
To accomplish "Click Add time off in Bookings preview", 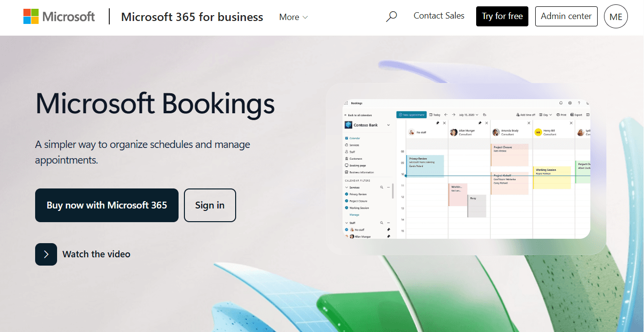I will pyautogui.click(x=525, y=115).
